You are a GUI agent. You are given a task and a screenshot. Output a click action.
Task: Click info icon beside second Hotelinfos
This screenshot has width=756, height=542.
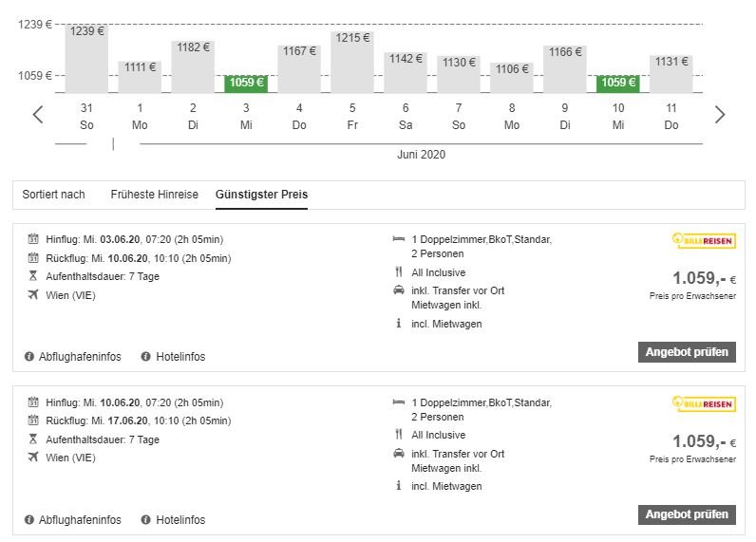click(x=146, y=520)
